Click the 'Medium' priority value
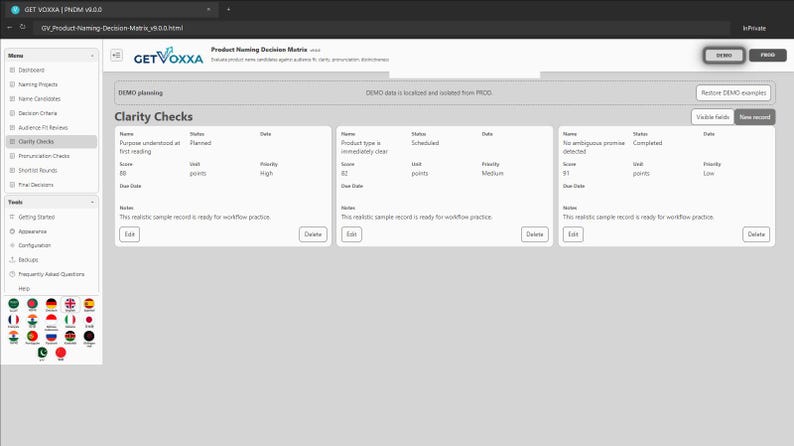Screen dimensions: 794x446 click(x=492, y=173)
